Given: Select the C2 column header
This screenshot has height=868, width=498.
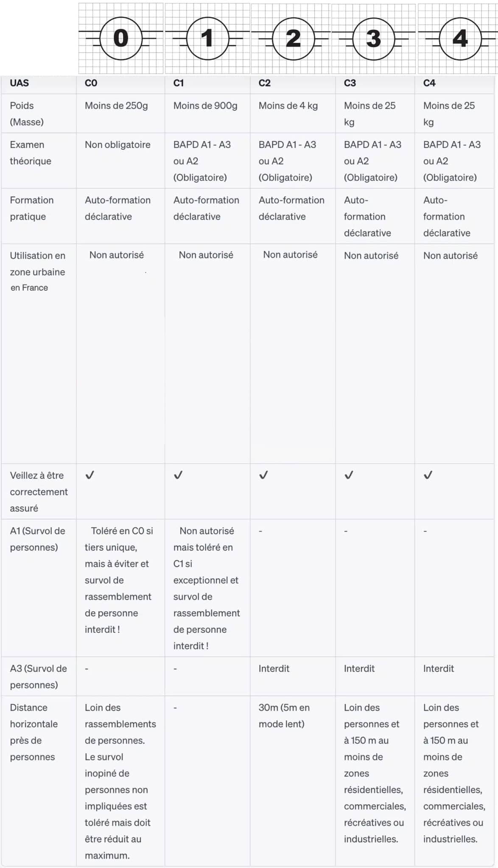Looking at the screenshot, I should [264, 83].
